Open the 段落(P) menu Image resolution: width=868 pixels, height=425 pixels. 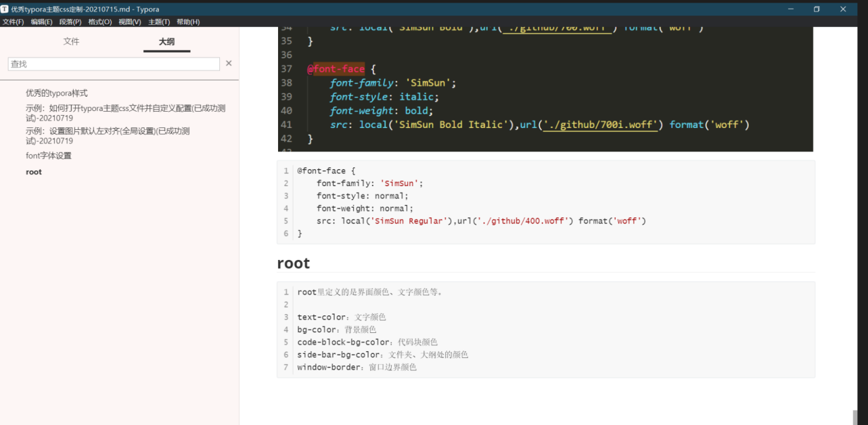click(x=70, y=22)
